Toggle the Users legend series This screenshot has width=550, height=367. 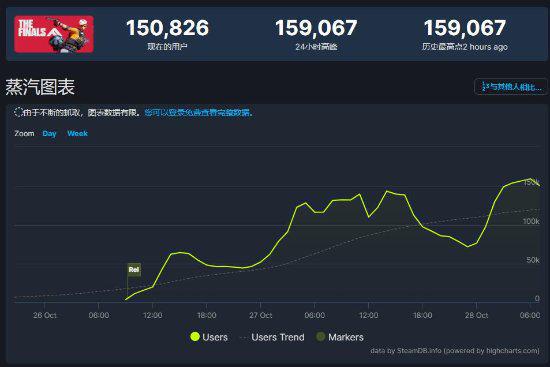209,337
